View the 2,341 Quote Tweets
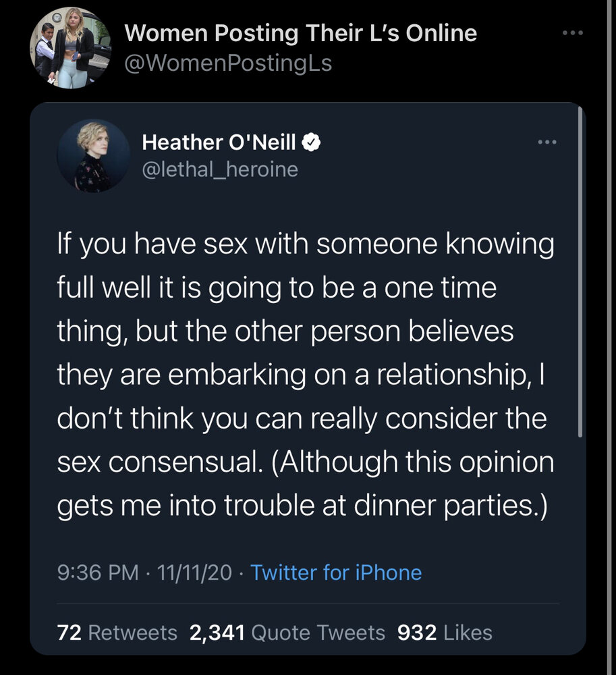 [x=287, y=633]
